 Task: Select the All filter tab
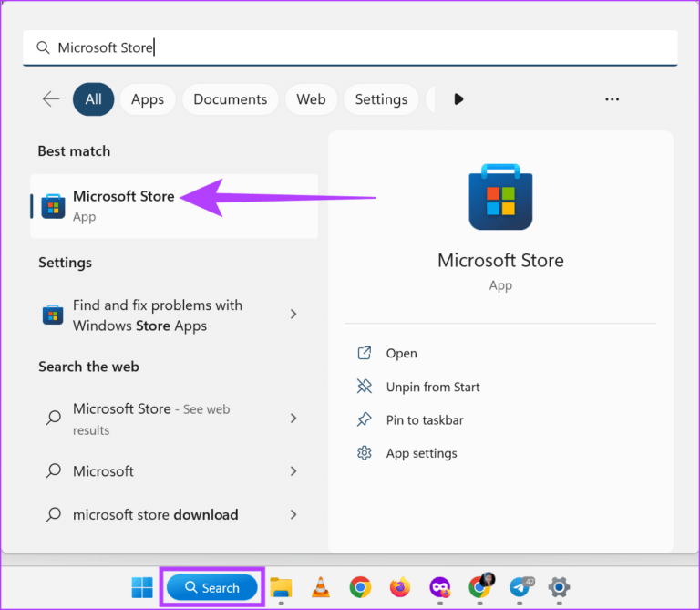pos(93,99)
